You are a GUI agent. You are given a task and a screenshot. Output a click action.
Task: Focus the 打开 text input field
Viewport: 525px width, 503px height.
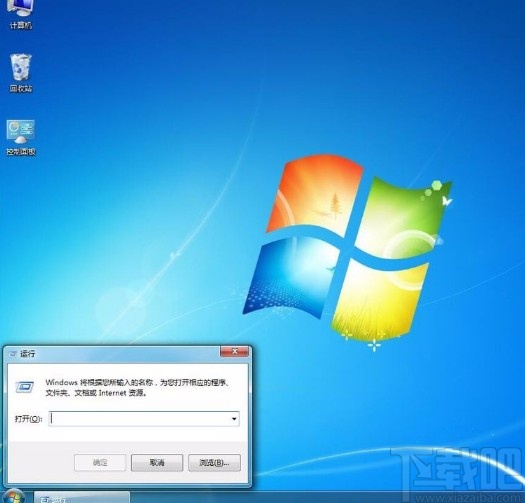point(144,419)
